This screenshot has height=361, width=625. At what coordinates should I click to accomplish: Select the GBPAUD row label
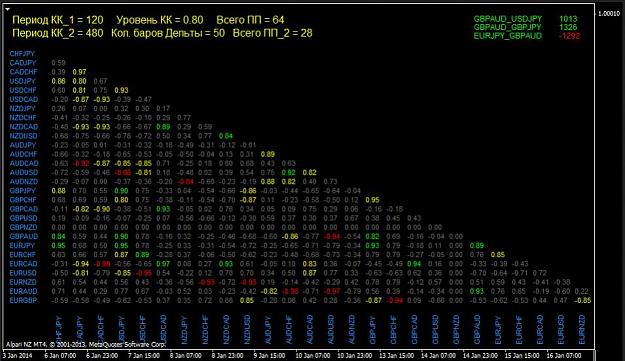[x=24, y=236]
